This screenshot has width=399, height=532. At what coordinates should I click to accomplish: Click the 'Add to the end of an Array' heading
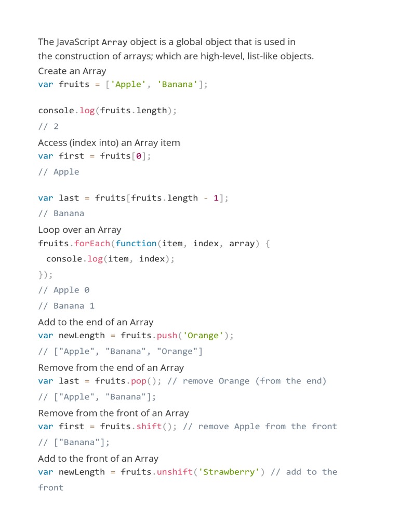pos(96,322)
